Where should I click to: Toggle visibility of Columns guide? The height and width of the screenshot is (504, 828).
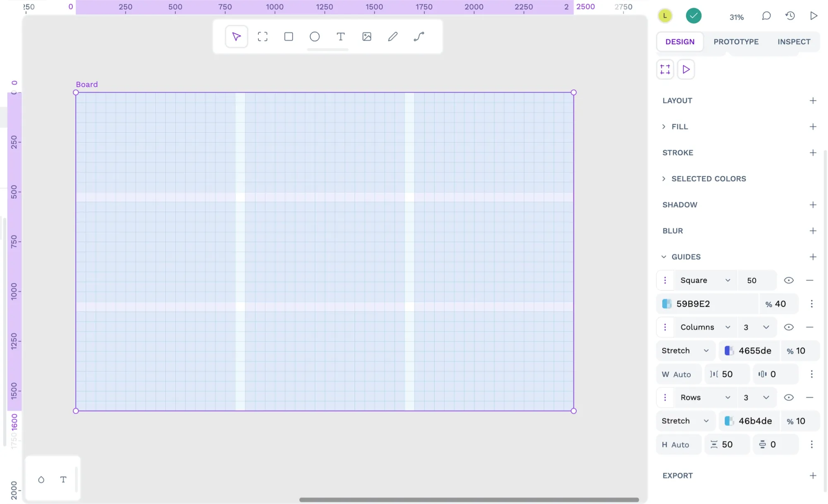click(x=788, y=327)
